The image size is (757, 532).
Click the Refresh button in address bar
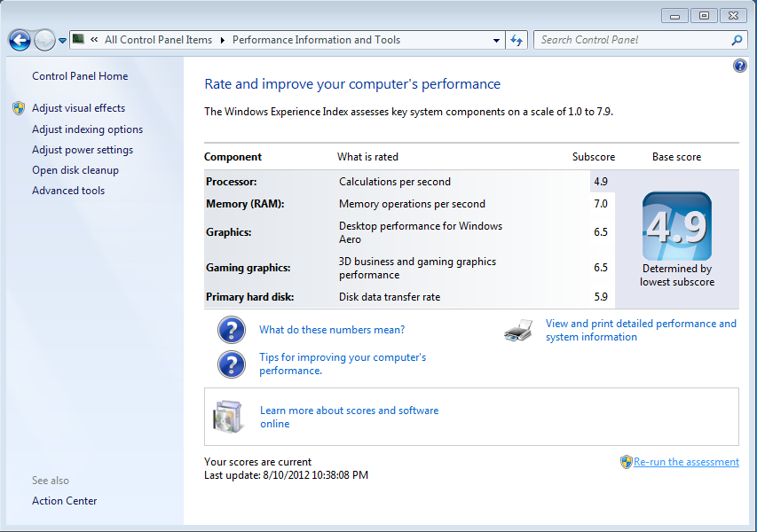(516, 40)
